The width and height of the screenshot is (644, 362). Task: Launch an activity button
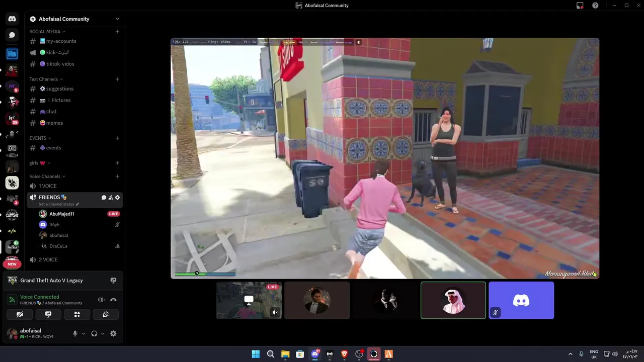[x=77, y=314]
